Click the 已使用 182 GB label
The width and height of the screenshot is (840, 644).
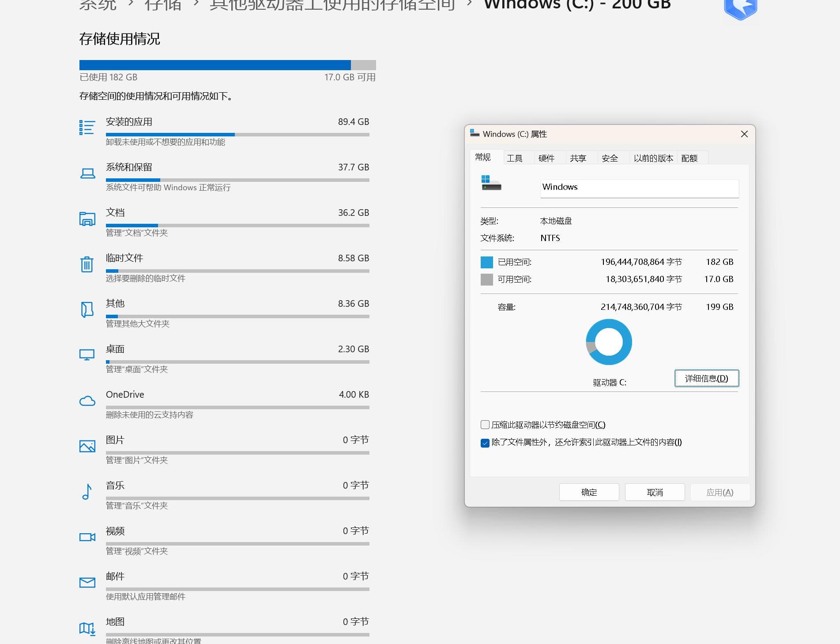pyautogui.click(x=108, y=77)
